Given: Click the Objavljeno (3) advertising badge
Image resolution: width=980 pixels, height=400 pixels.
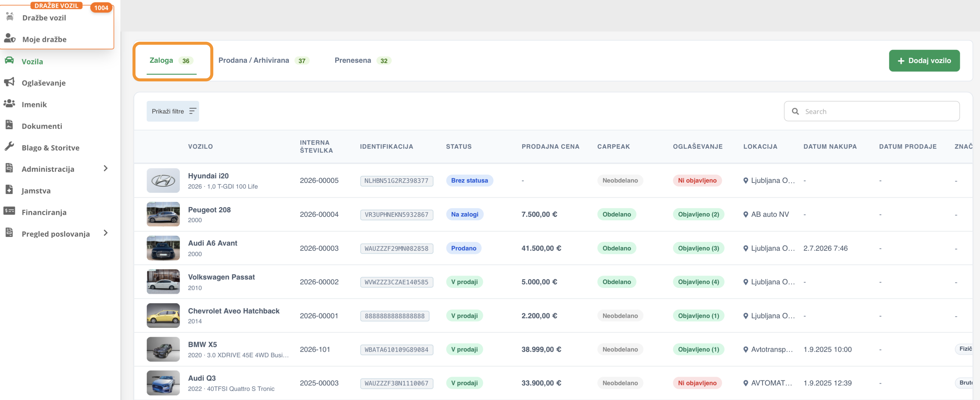Looking at the screenshot, I should pyautogui.click(x=698, y=248).
